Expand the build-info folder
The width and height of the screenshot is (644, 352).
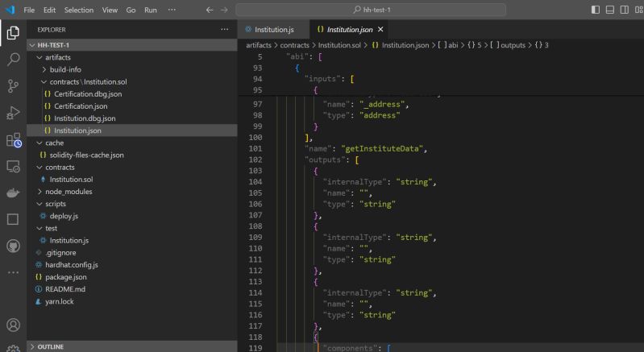point(132,70)
